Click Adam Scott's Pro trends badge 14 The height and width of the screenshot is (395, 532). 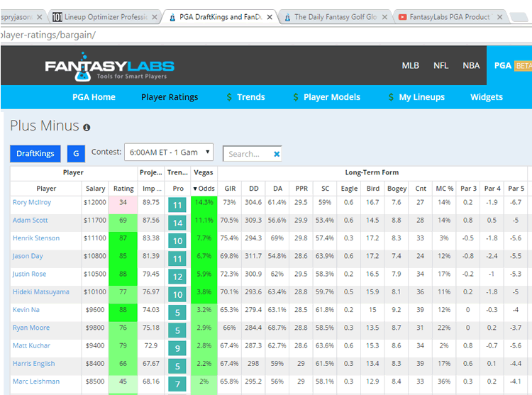177,223
